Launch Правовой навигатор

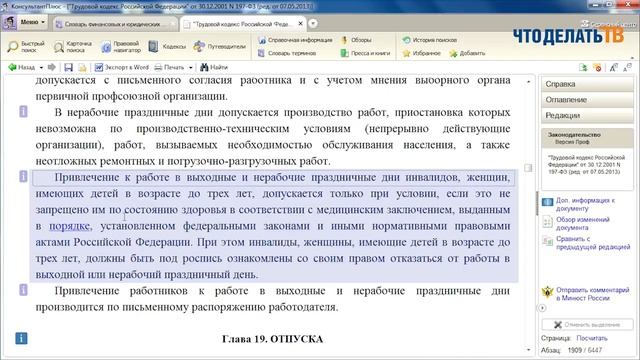pos(121,47)
